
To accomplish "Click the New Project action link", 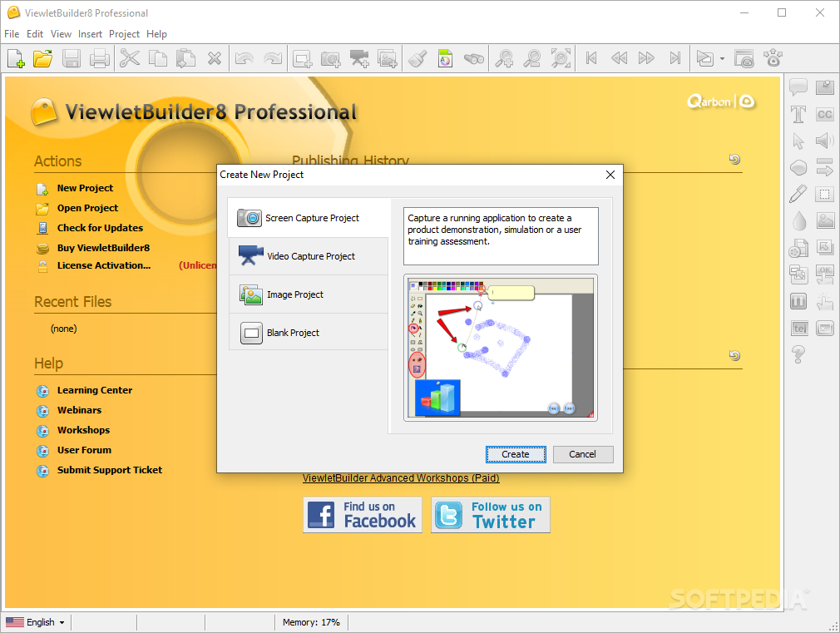I will point(85,188).
